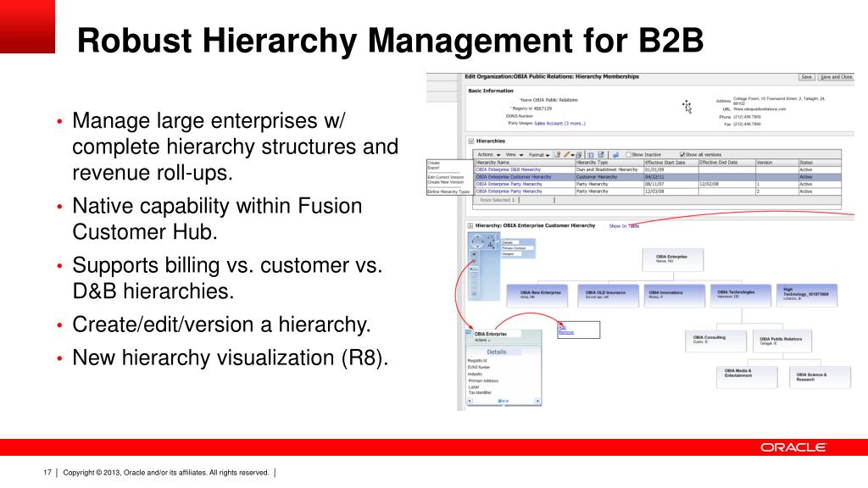Select Details in the viewer panel list
868x488 pixels.
point(509,242)
